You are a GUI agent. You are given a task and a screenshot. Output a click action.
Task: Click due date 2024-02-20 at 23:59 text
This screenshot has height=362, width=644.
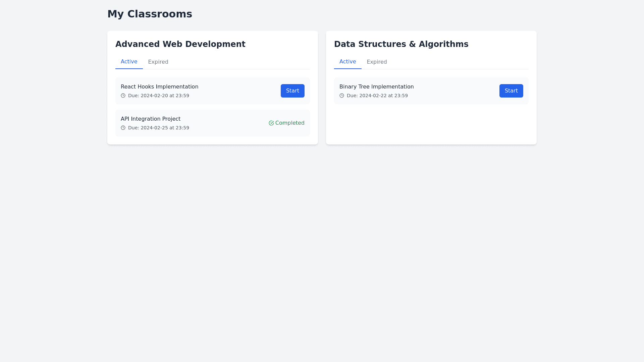click(x=159, y=96)
